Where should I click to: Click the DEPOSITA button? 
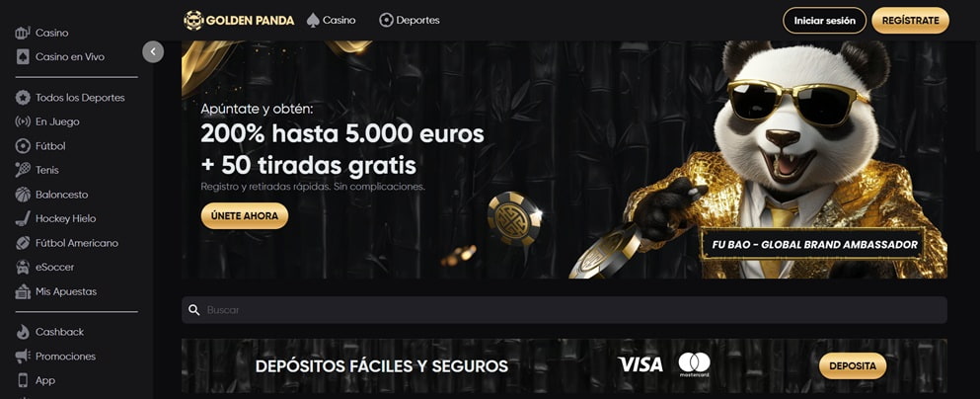(x=853, y=365)
